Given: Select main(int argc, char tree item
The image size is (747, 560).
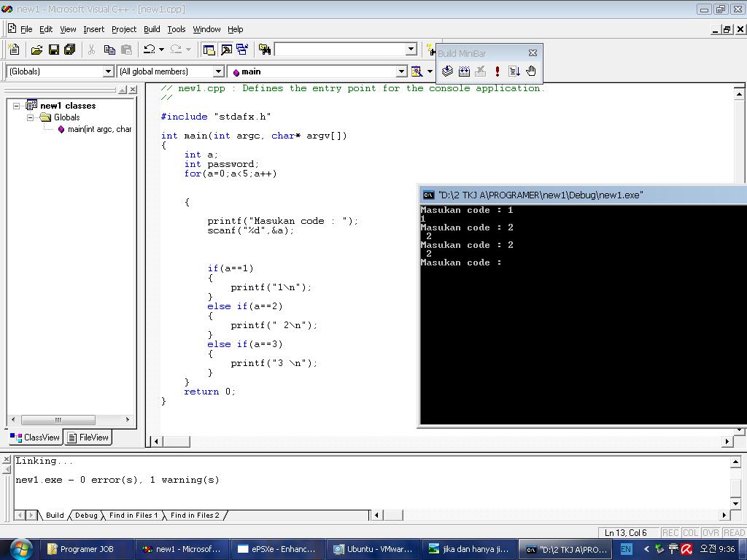Looking at the screenshot, I should coord(95,129).
